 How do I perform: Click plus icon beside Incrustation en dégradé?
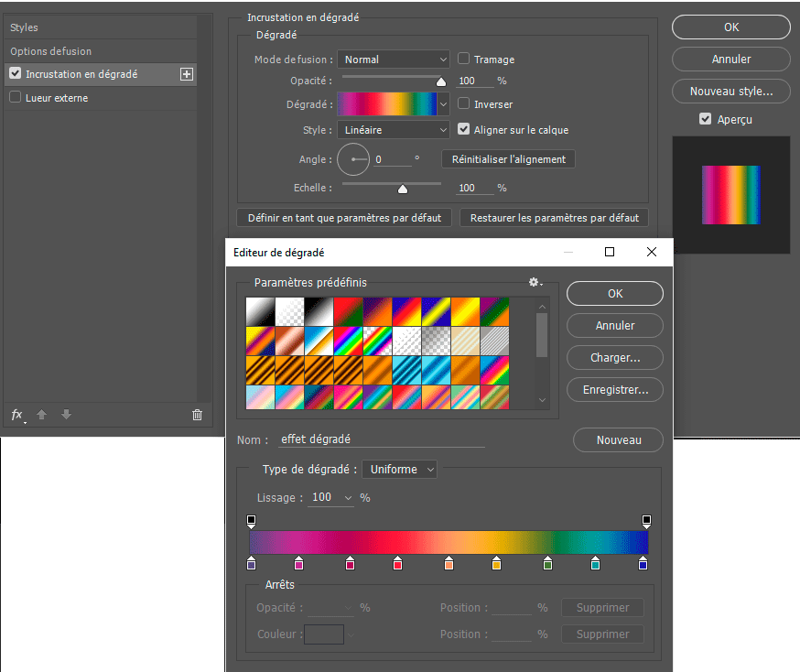click(187, 74)
